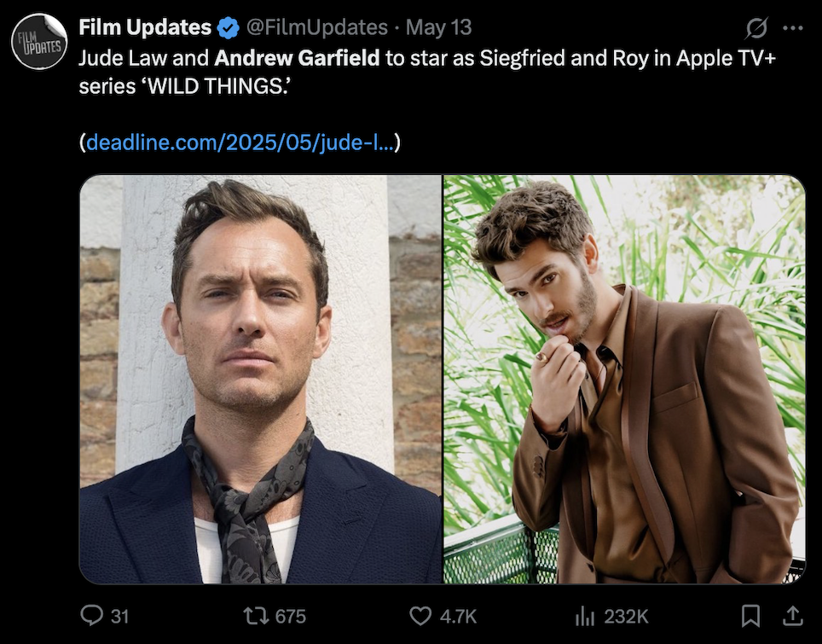Click the 232K views count

point(626,616)
